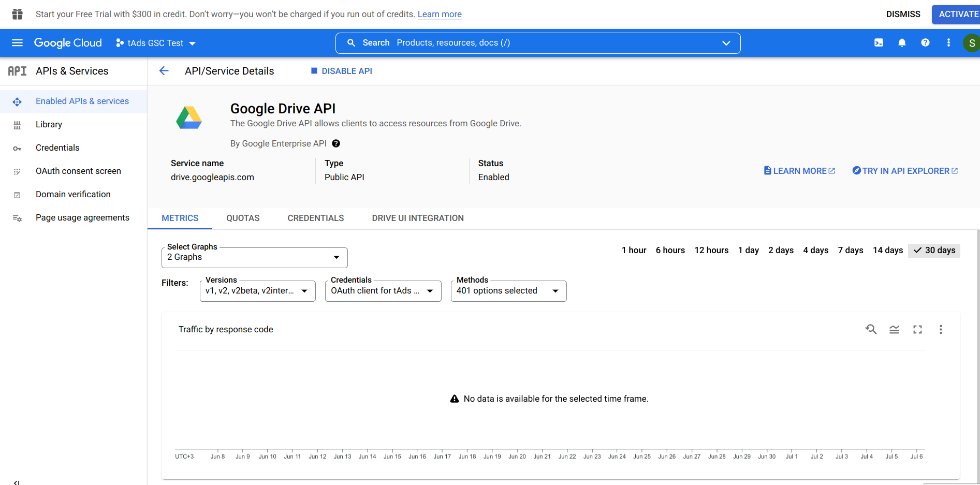Switch to the METRICS tab
The height and width of the screenshot is (485, 980).
pyautogui.click(x=180, y=218)
